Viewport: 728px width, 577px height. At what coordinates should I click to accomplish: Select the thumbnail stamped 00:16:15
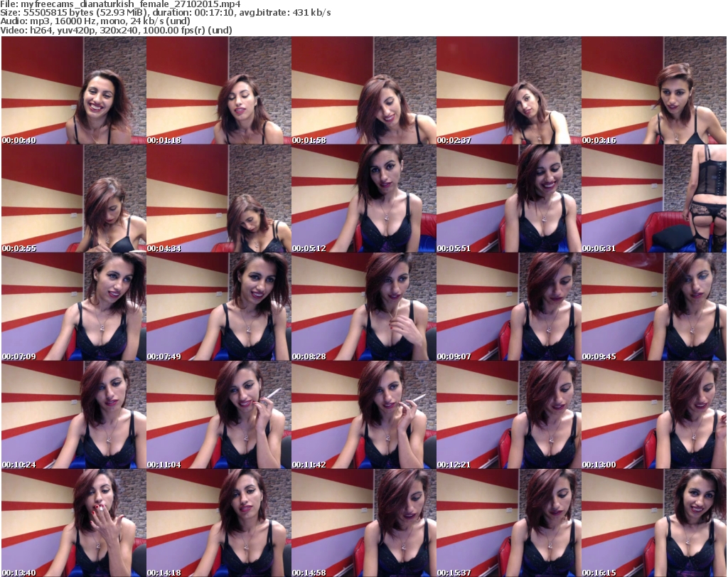pyautogui.click(x=654, y=523)
